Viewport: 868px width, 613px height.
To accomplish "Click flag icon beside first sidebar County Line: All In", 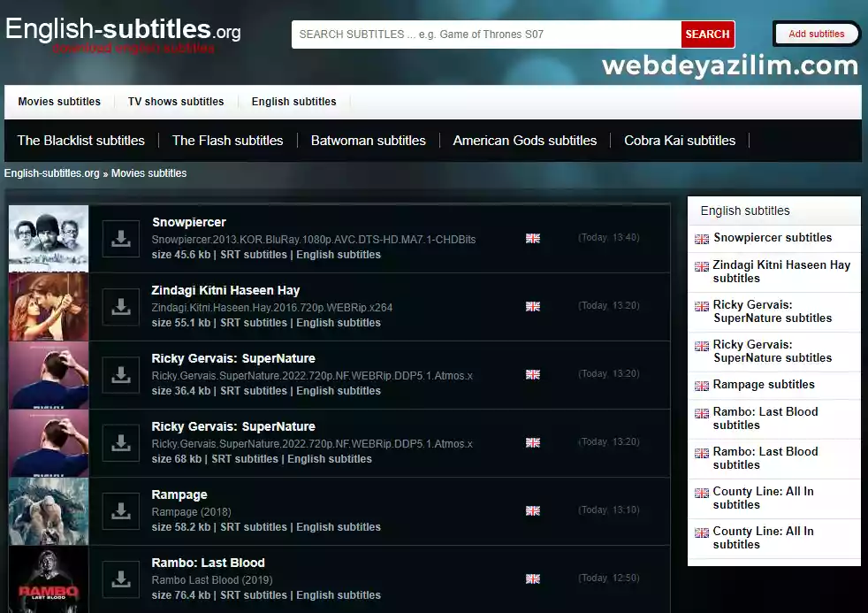I will 701,493.
